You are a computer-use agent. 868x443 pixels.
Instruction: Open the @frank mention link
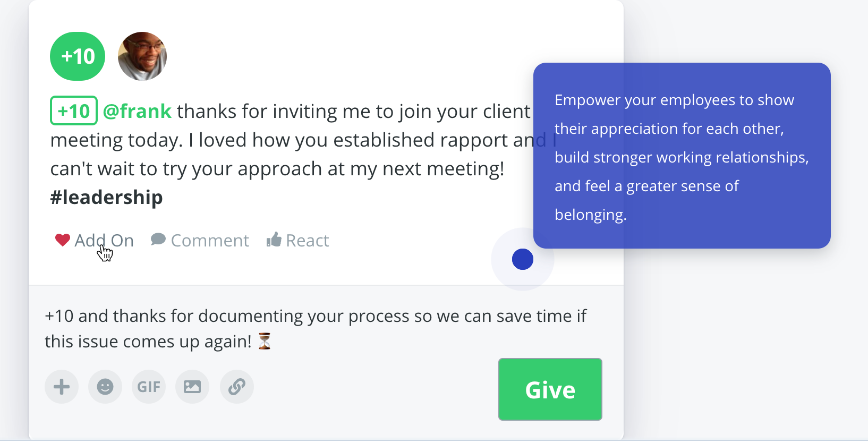(137, 111)
